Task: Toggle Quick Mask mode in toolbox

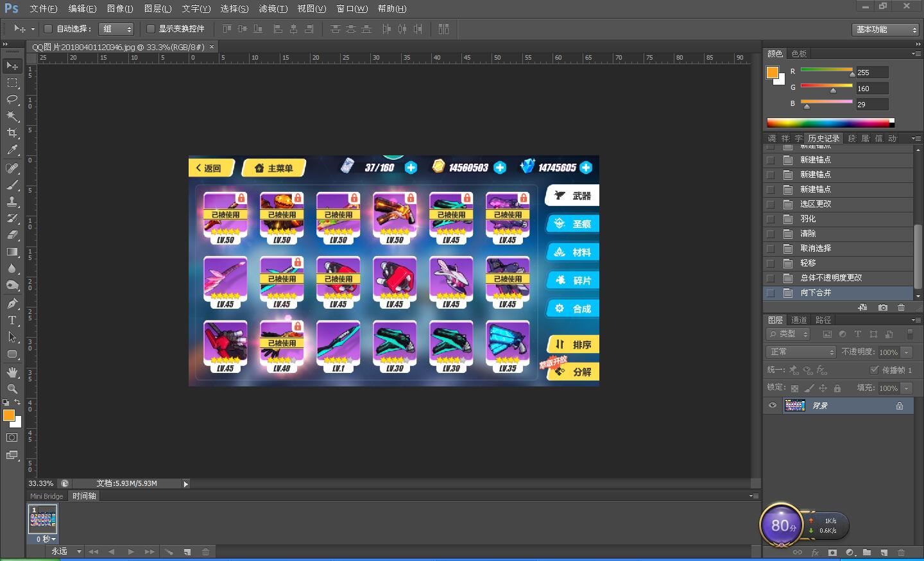Action: tap(12, 438)
